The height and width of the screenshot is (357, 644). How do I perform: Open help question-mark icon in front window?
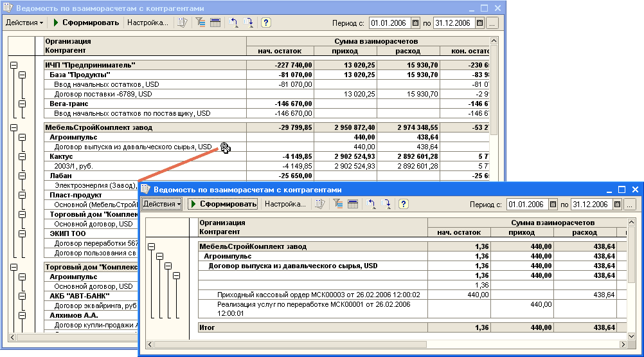(404, 204)
